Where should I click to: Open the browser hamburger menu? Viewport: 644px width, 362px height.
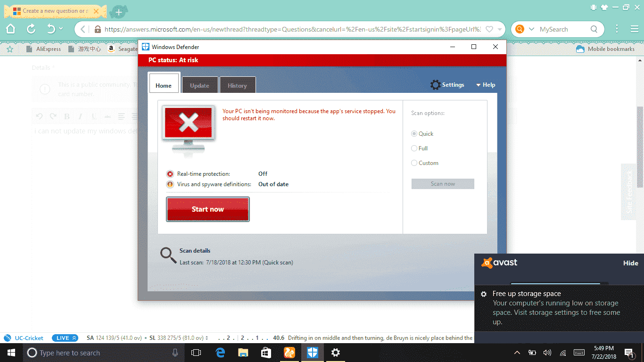click(x=635, y=29)
